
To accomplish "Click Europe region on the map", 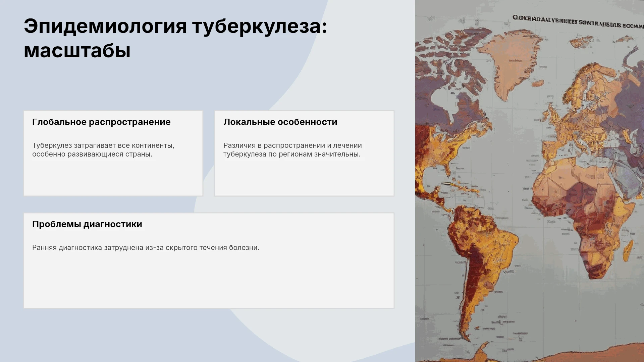I will [577, 114].
